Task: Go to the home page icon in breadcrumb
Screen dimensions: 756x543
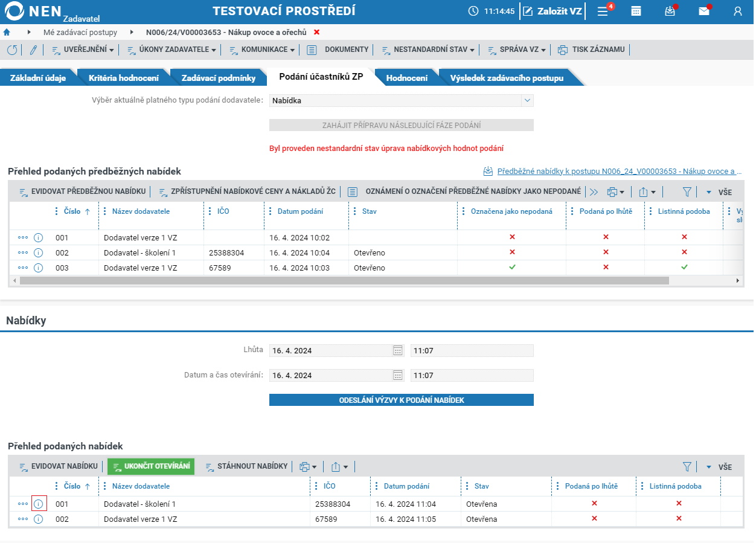Action: point(7,32)
